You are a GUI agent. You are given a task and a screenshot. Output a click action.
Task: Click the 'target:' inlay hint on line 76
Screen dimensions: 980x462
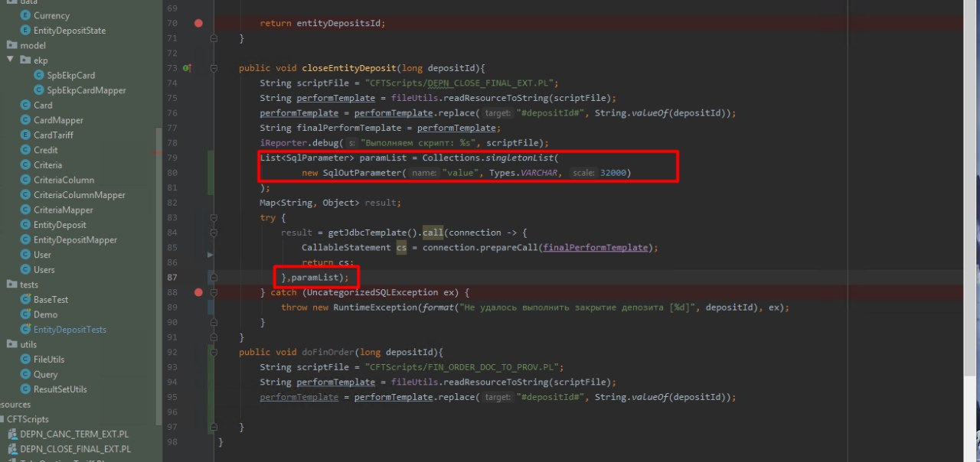click(x=498, y=113)
